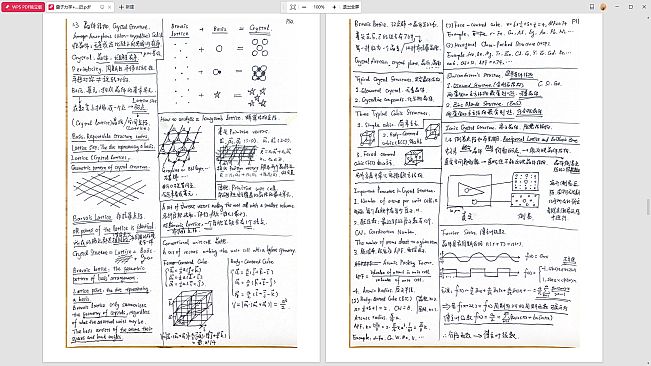Open the user avatar account menu
Image resolution: width=651 pixels, height=366 pixels.
(603, 7)
